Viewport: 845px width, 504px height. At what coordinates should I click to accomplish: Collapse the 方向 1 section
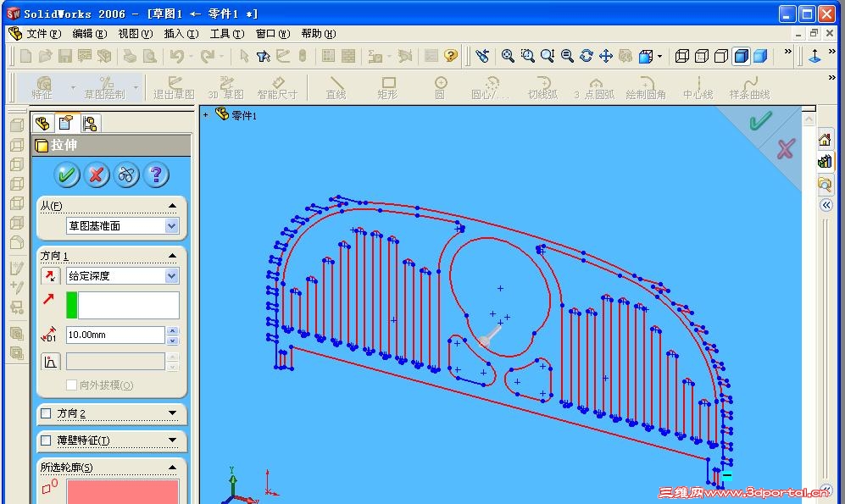tap(172, 255)
